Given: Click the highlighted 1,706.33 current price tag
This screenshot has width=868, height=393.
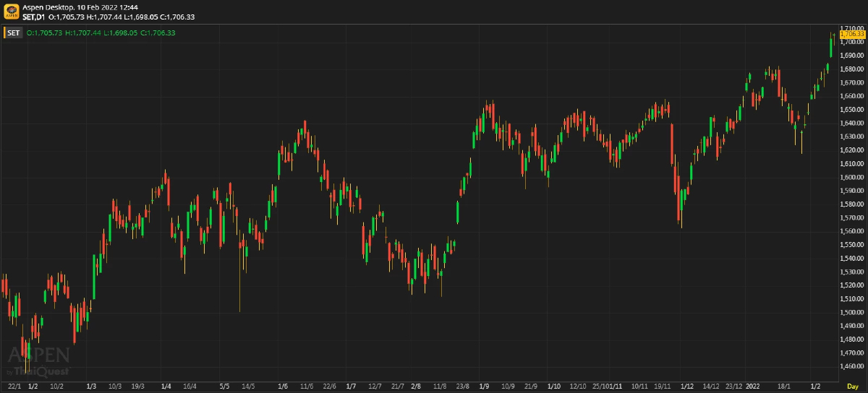Looking at the screenshot, I should point(853,34).
